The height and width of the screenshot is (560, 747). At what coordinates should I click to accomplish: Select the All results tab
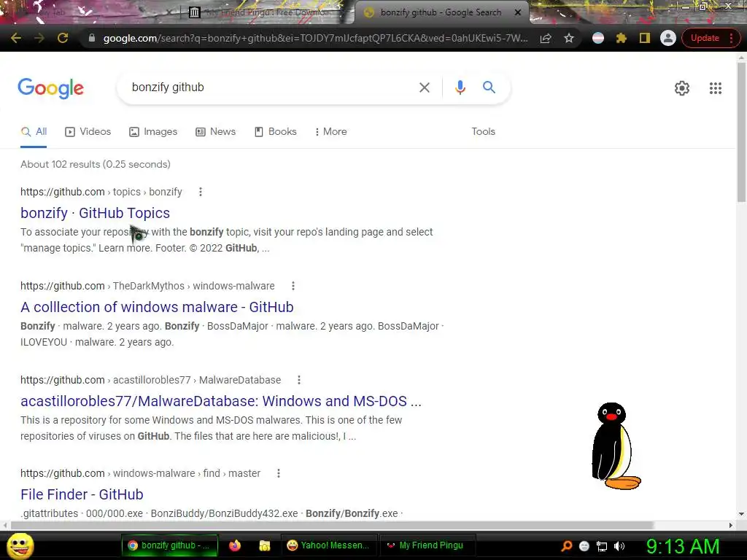(x=34, y=132)
